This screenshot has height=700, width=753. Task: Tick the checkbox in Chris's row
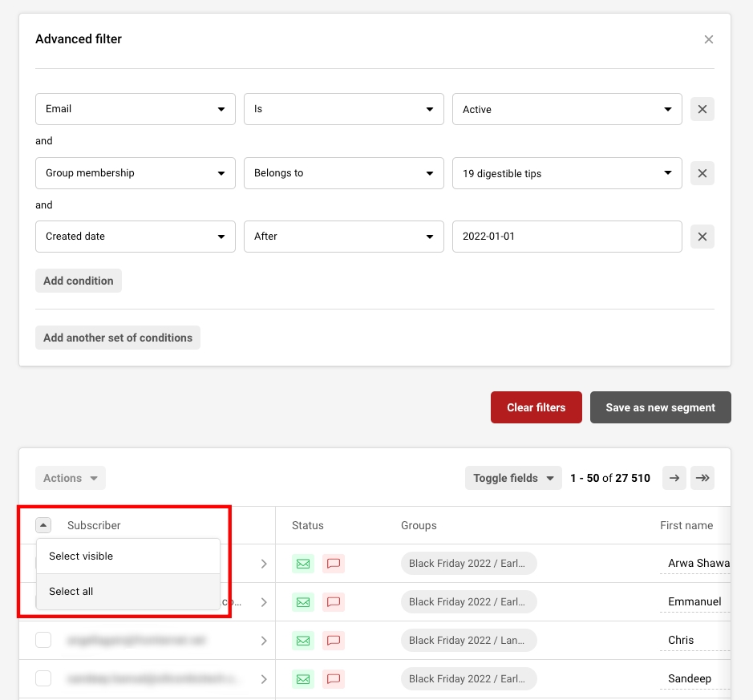click(x=43, y=640)
